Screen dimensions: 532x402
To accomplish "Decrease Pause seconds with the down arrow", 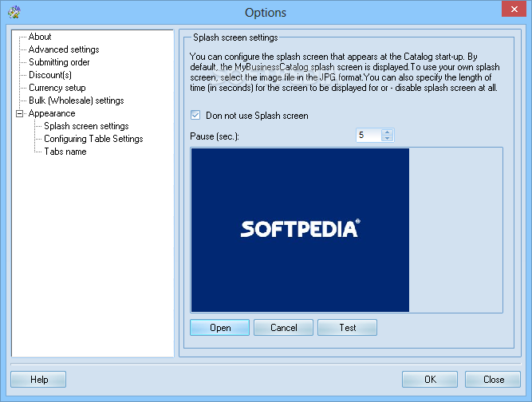I will point(387,138).
